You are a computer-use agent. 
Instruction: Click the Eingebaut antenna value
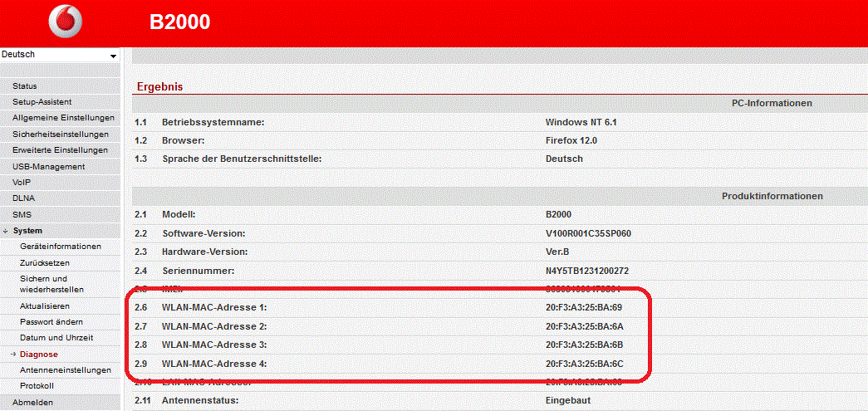[x=568, y=399]
